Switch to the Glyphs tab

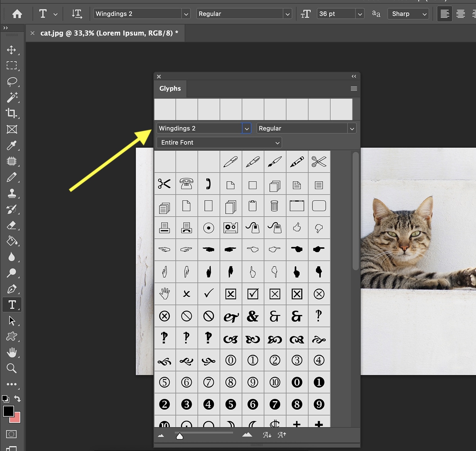[170, 88]
